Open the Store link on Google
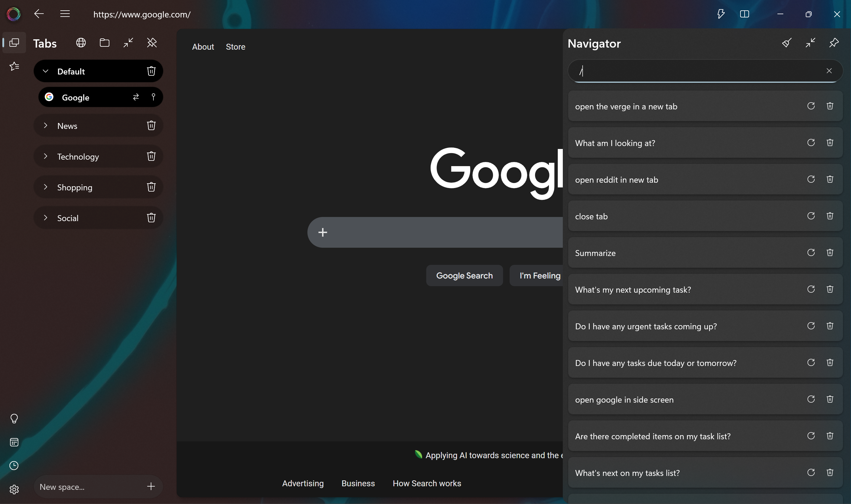 point(236,47)
